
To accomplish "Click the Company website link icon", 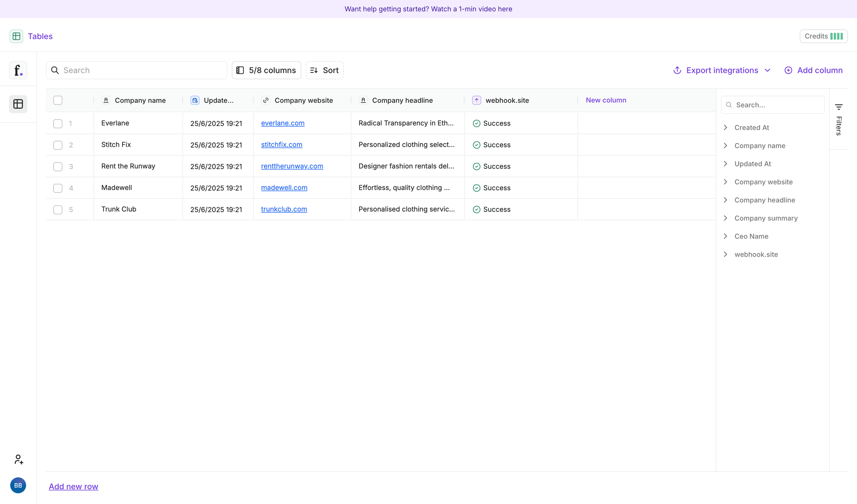I will click(266, 100).
